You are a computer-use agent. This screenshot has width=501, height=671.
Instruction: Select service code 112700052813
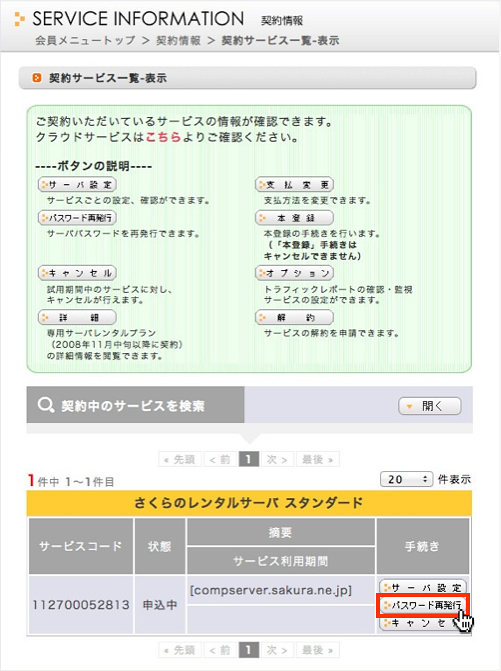click(x=81, y=605)
